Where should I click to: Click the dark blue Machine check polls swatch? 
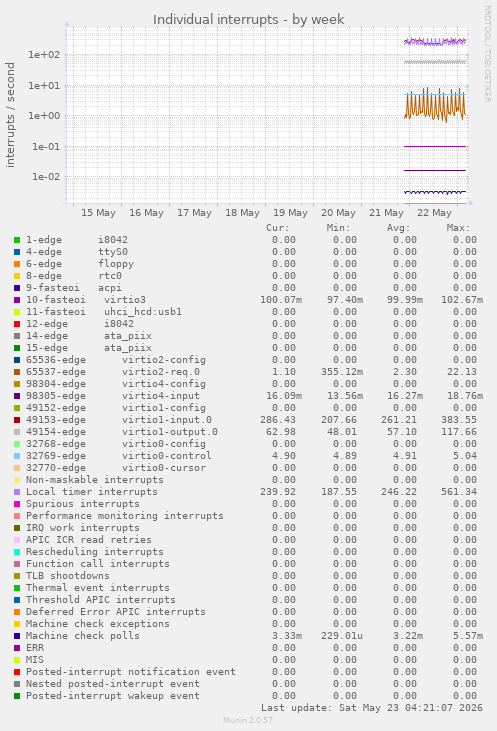17,636
